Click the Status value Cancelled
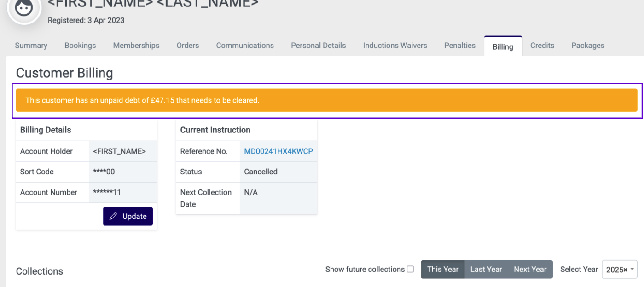This screenshot has width=644, height=287. pyautogui.click(x=261, y=172)
